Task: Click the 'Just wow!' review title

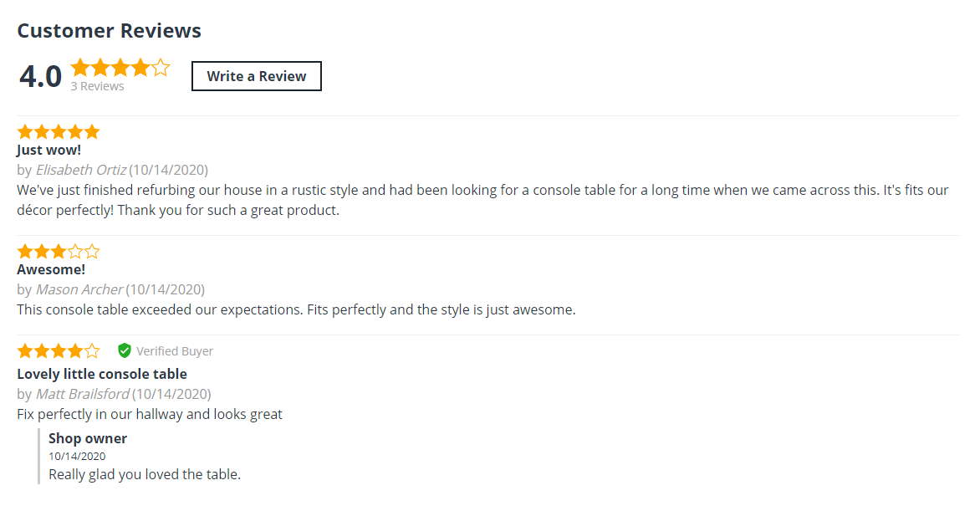Action: (49, 150)
